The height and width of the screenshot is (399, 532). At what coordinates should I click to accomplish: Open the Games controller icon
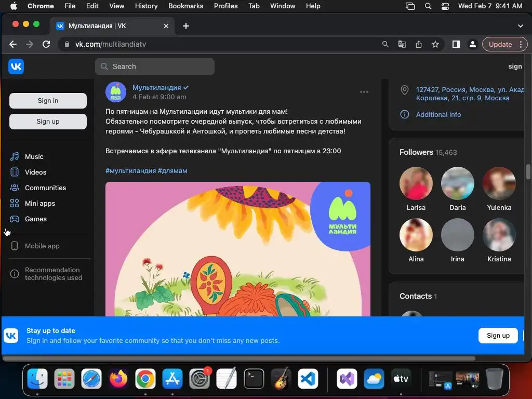pyautogui.click(x=15, y=219)
